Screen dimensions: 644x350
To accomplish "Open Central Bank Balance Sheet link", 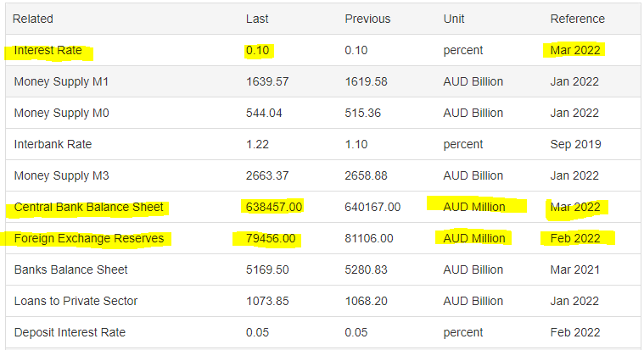I will tap(89, 208).
